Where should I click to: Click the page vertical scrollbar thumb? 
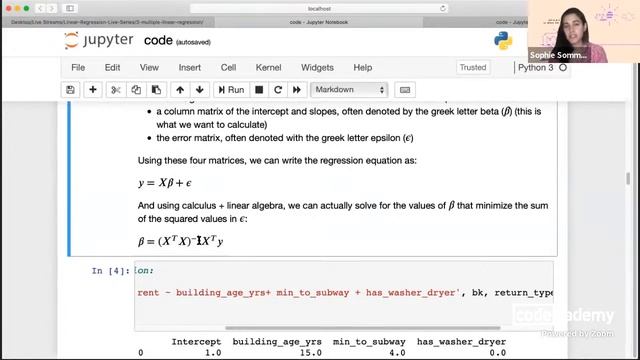(x=628, y=178)
